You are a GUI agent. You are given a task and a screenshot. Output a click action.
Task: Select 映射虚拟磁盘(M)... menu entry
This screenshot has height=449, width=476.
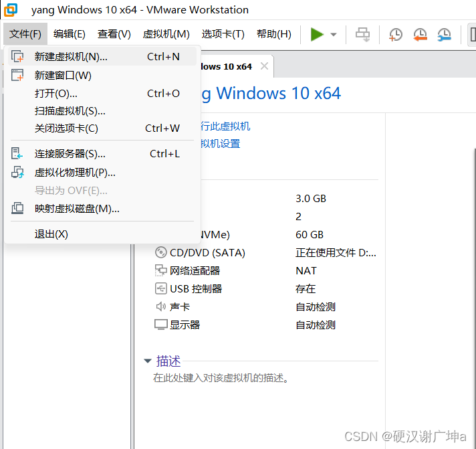coord(102,209)
